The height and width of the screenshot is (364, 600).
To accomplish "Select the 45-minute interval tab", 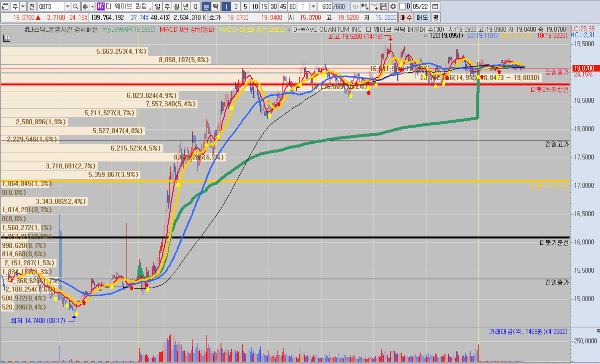I will [283, 6].
